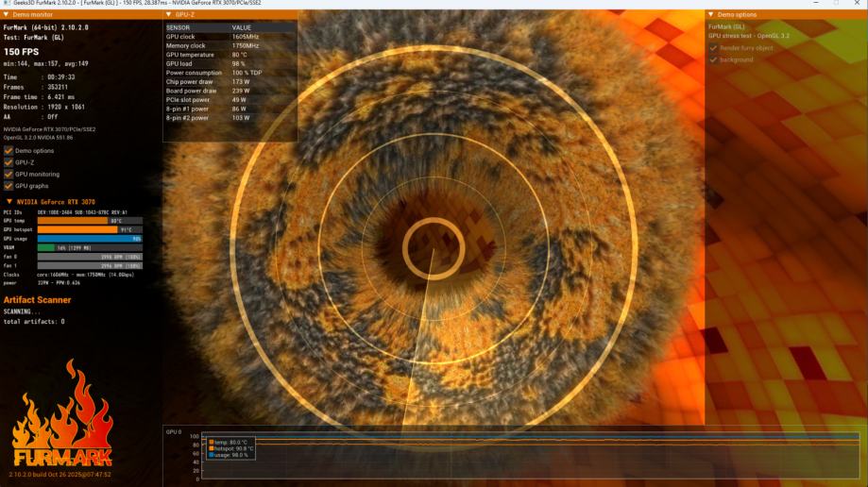Uncheck the Demo options checkbox

pyautogui.click(x=9, y=150)
